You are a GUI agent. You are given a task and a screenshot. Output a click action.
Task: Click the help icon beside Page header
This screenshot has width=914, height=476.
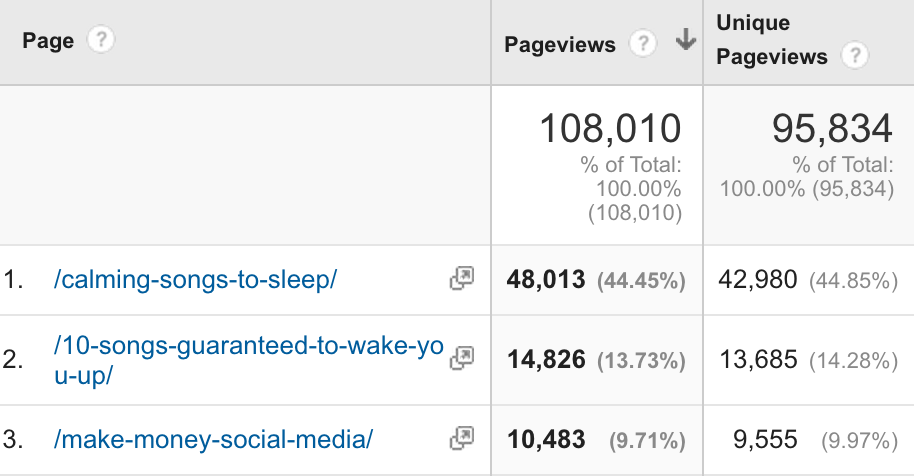coord(101,40)
